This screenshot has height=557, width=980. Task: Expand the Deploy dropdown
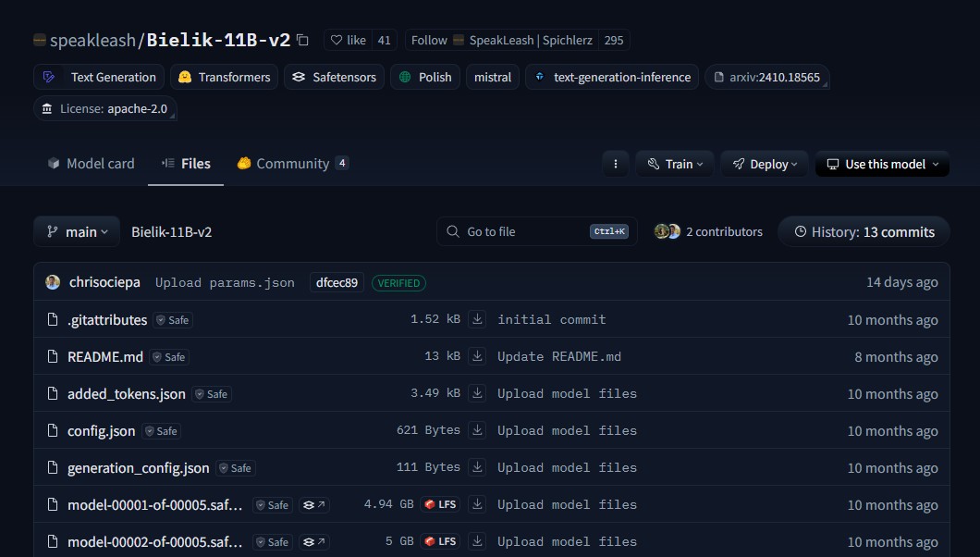765,164
